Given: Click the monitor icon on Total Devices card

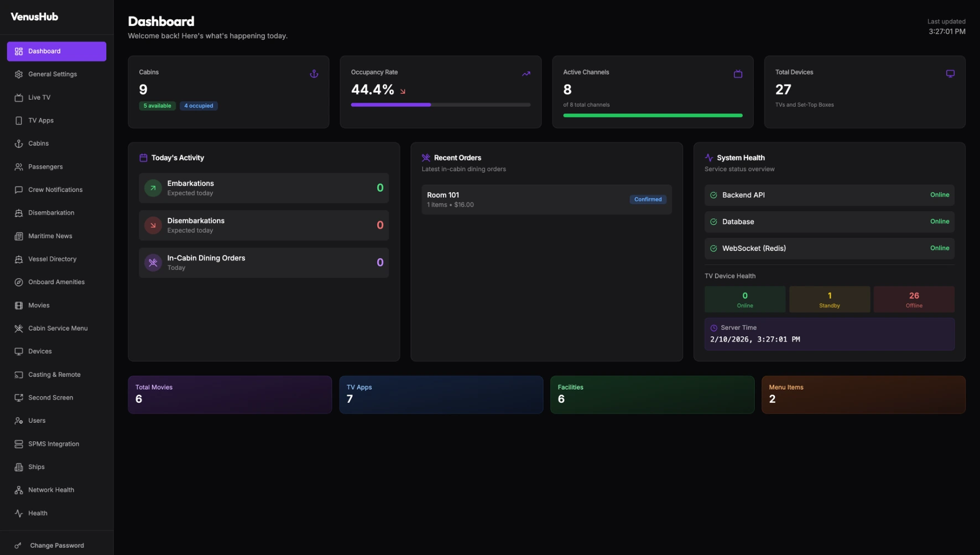Looking at the screenshot, I should pos(950,73).
